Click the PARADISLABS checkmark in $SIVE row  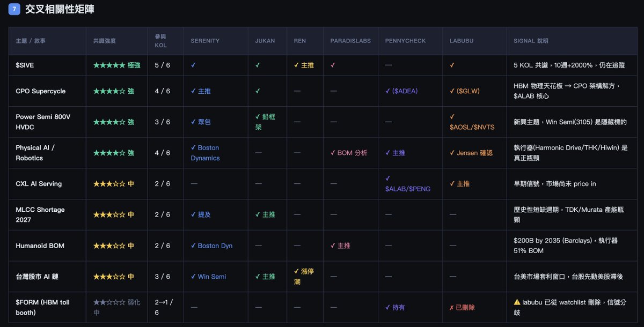click(x=333, y=65)
